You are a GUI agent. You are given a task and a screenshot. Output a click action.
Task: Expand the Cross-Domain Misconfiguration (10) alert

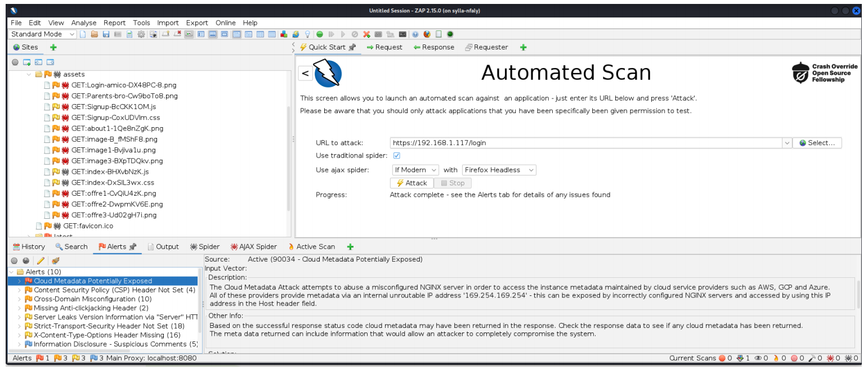click(20, 299)
